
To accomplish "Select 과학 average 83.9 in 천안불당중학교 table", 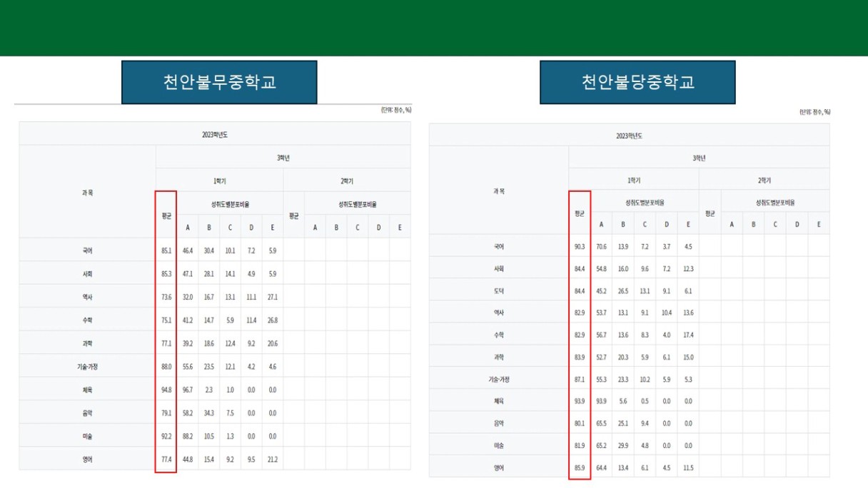I will [x=580, y=357].
